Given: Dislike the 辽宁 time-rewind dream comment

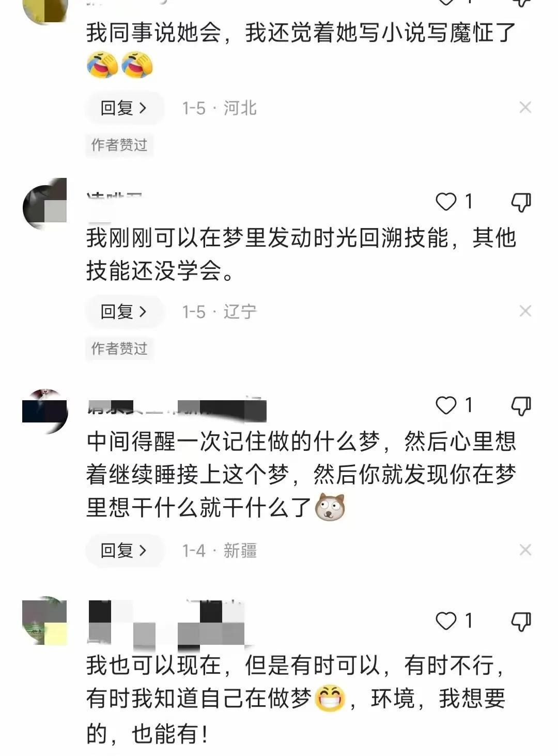Looking at the screenshot, I should (521, 202).
